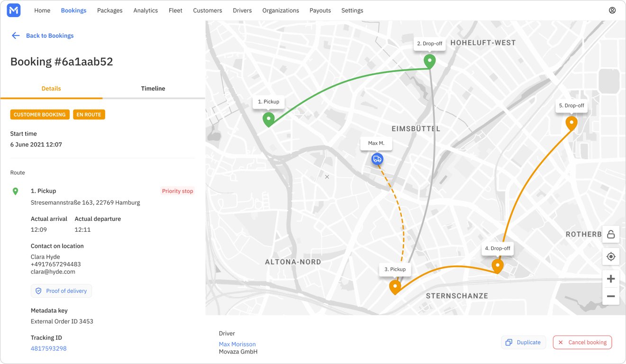Viewport: 626px width, 364px height.
Task: Open driver Max Morisson link
Action: pos(237,344)
